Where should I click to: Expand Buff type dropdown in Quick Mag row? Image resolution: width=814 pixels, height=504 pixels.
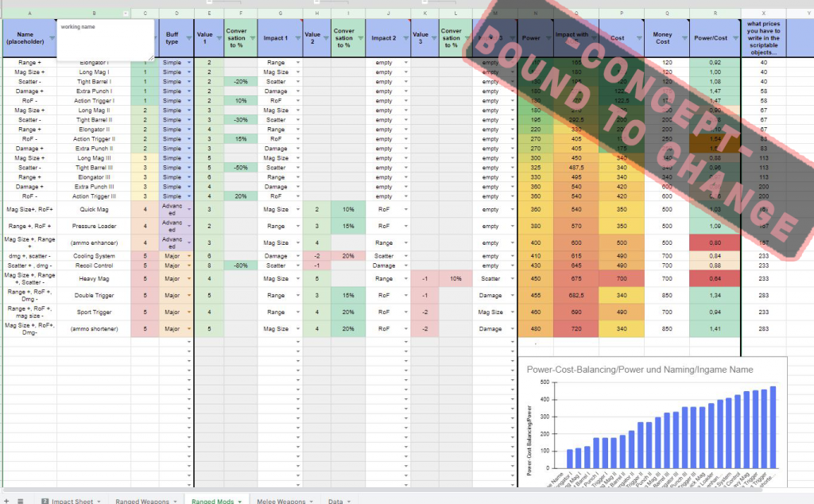(x=189, y=210)
